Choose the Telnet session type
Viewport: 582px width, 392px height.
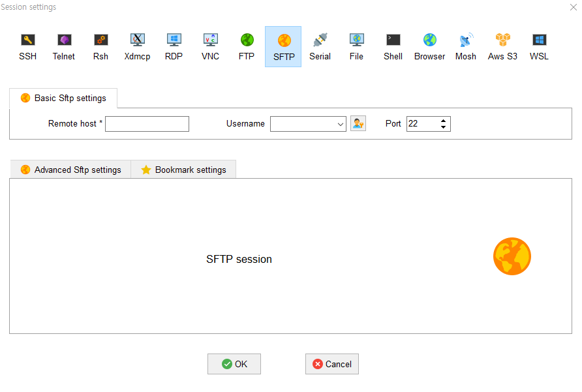pyautogui.click(x=64, y=47)
